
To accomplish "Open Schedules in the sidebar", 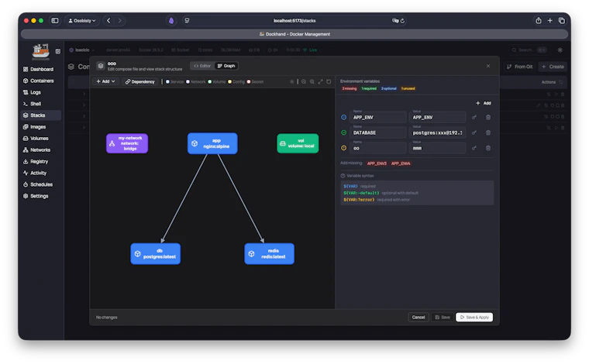I will [x=38, y=184].
